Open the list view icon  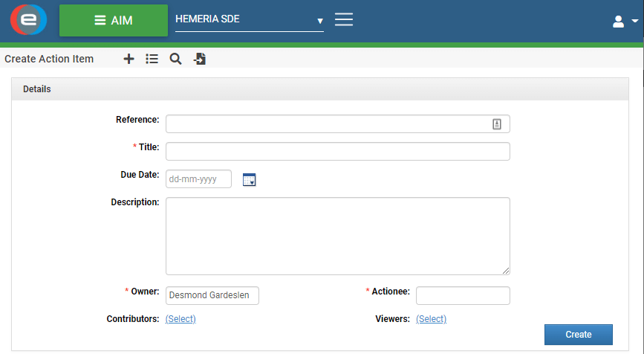click(x=152, y=59)
